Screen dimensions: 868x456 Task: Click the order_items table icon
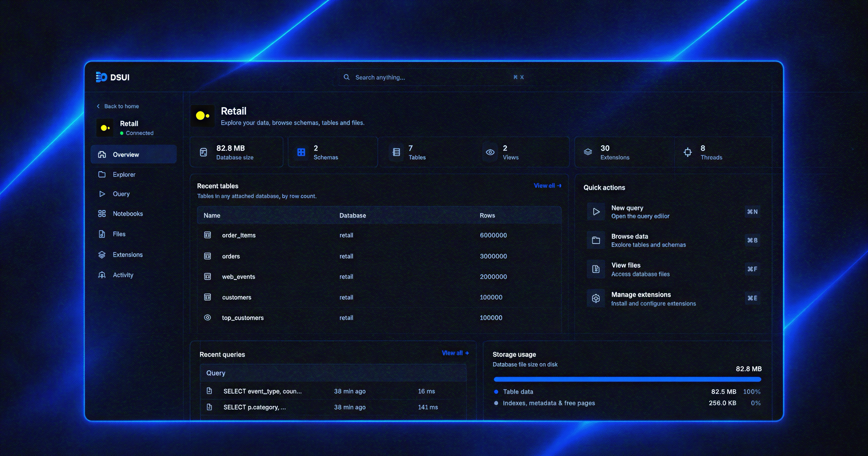coord(207,235)
